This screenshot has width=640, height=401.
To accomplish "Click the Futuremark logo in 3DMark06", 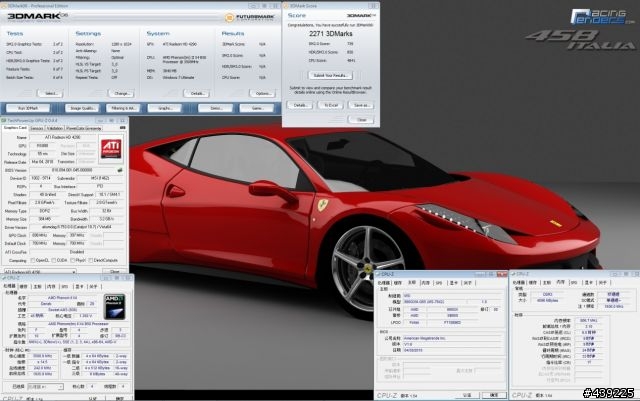I will (x=249, y=18).
